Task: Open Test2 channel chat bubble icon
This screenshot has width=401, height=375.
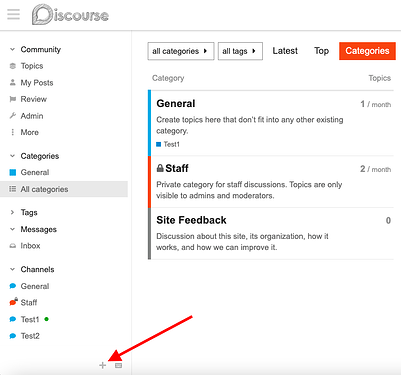Action: point(13,336)
